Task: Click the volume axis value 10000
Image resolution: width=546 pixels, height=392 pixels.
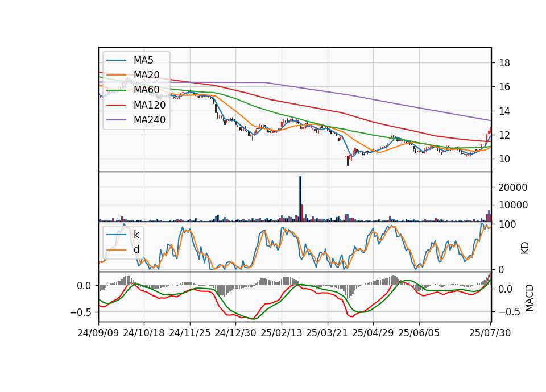Action: coord(513,205)
